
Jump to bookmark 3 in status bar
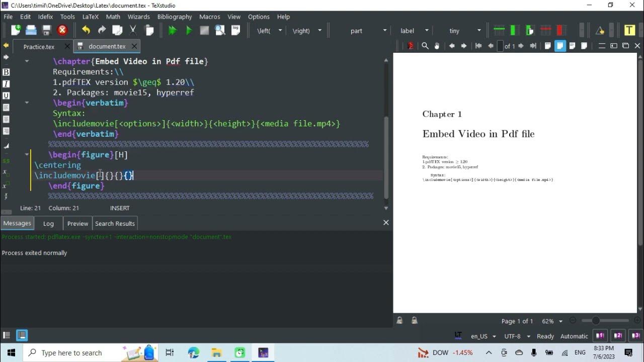[x=636, y=336]
